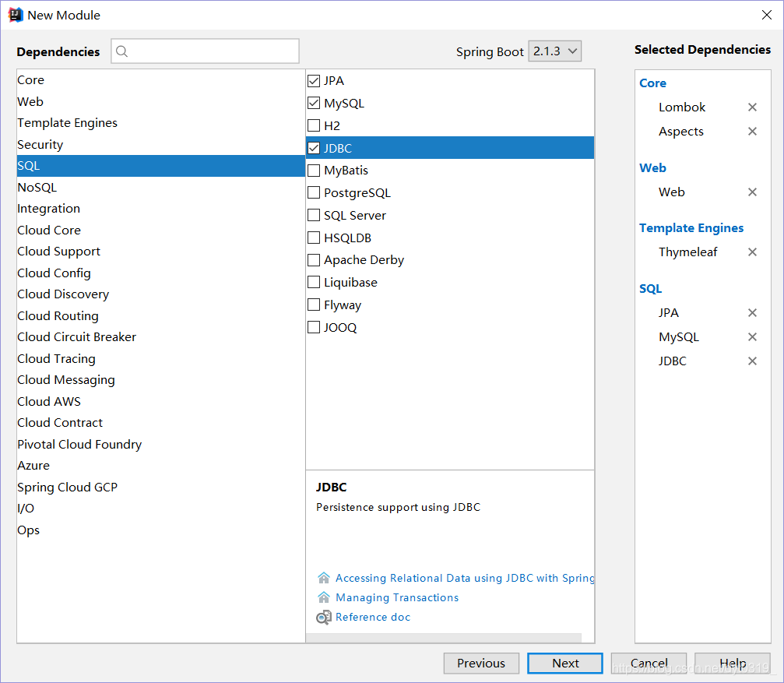Open the Cloud Core category
The image size is (784, 683).
click(160, 230)
